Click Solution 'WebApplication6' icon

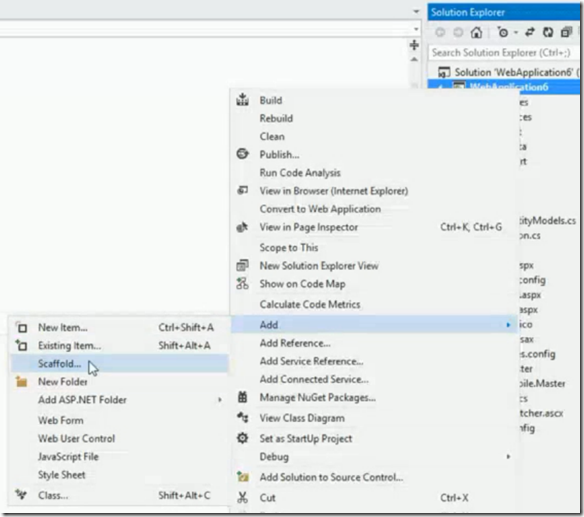(444, 72)
